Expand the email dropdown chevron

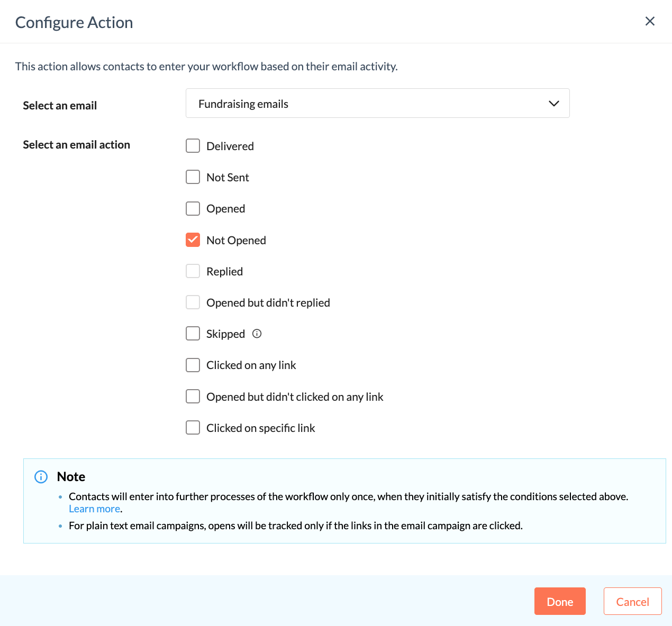click(553, 104)
